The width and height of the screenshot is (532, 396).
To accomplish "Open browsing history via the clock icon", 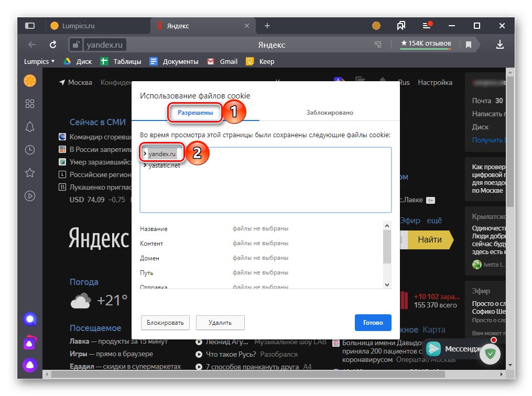I will [30, 150].
